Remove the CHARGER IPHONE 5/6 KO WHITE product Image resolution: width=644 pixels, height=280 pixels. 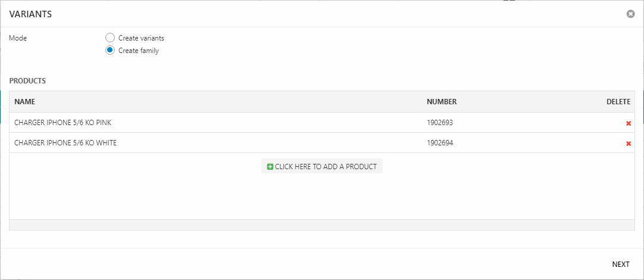(628, 144)
